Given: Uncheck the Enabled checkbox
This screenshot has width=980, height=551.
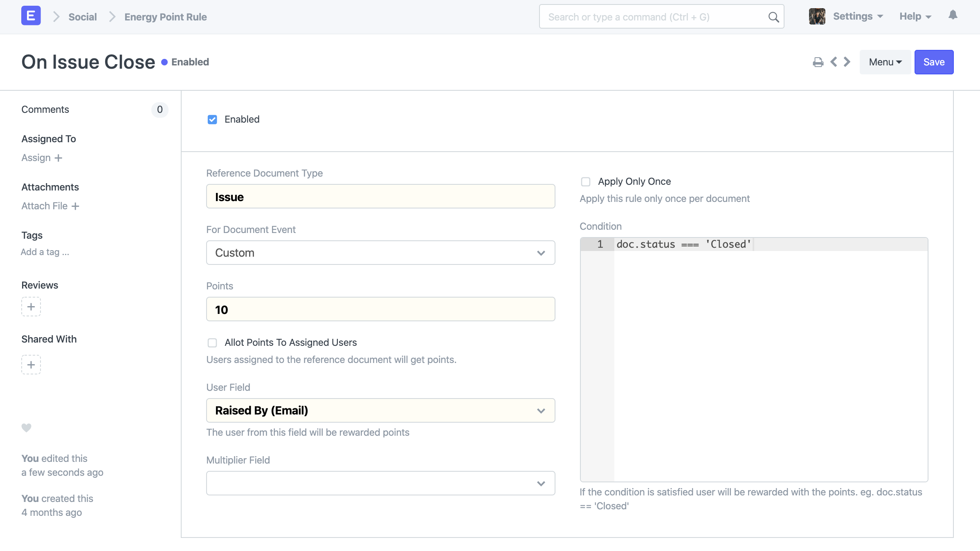Looking at the screenshot, I should pos(212,119).
